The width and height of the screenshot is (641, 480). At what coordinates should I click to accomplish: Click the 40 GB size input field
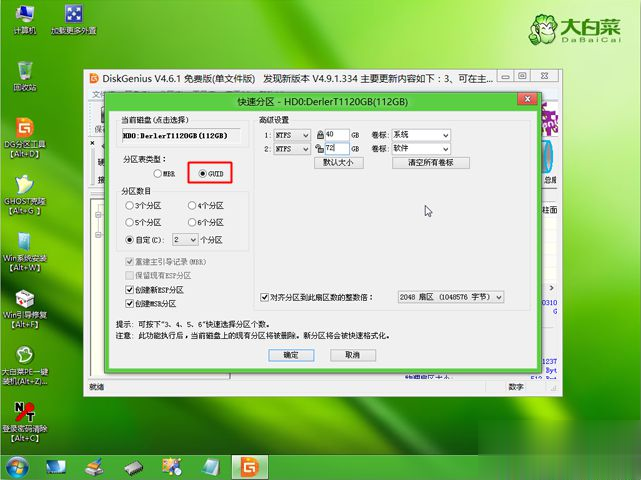coord(336,134)
